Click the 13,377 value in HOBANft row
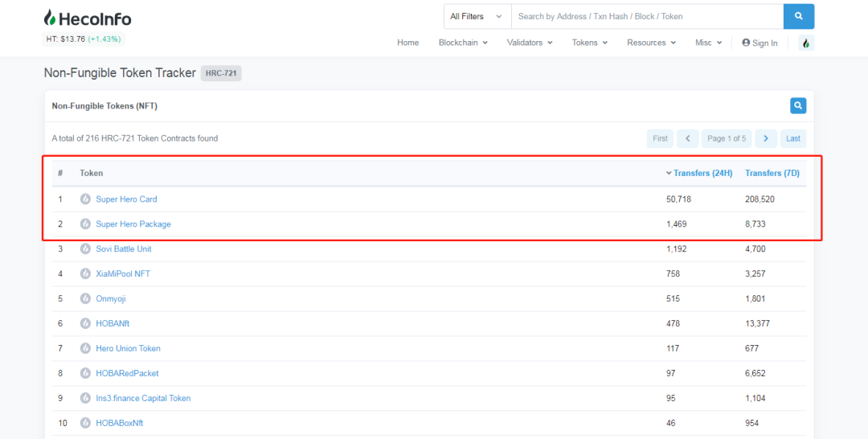The height and width of the screenshot is (439, 868). click(758, 323)
